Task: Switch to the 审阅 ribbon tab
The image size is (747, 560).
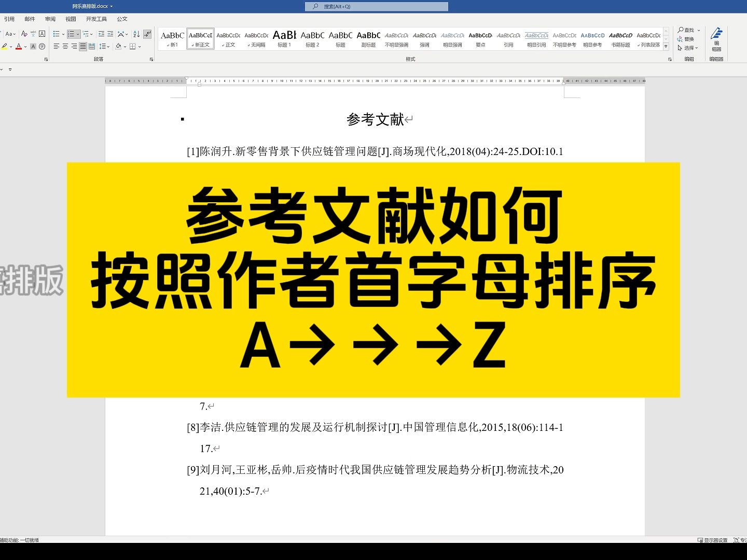Action: pyautogui.click(x=50, y=19)
